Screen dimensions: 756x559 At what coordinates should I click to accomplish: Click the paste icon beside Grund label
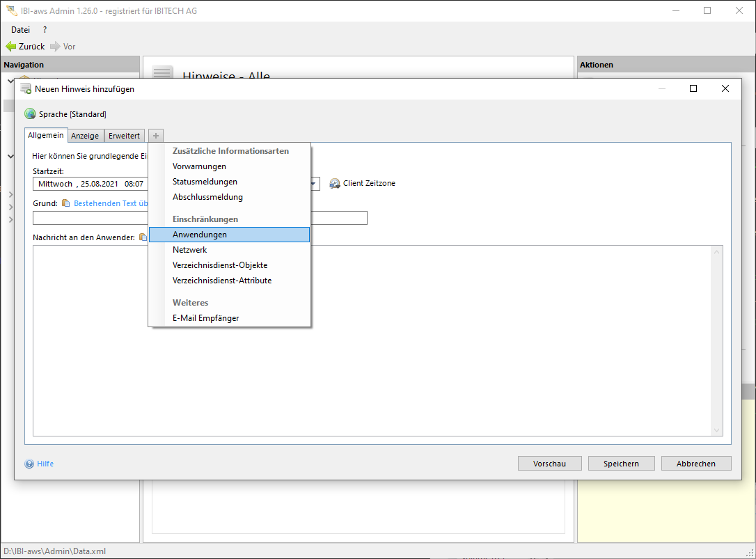(x=66, y=203)
